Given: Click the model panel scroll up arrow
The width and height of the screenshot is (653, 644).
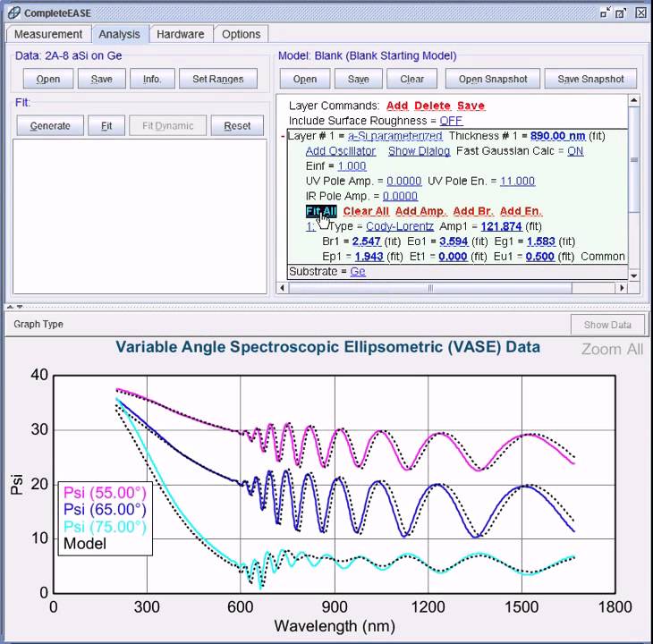Looking at the screenshot, I should point(633,100).
